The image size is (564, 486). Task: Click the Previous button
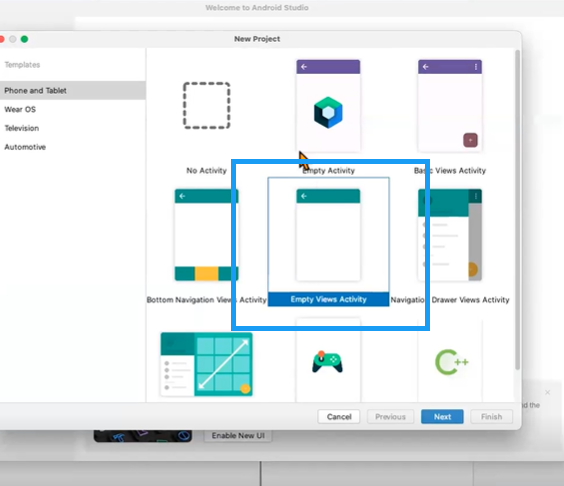390,417
